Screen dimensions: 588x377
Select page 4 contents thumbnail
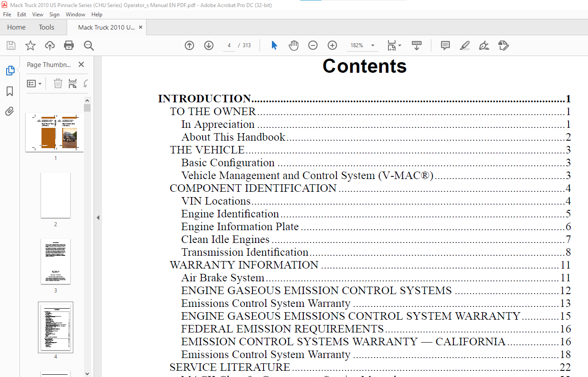click(x=56, y=327)
